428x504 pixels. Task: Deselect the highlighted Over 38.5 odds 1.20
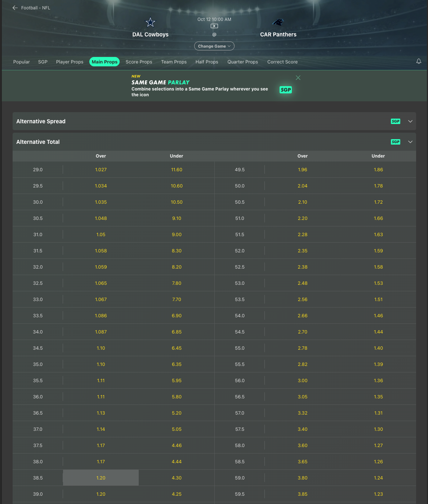coord(101,478)
